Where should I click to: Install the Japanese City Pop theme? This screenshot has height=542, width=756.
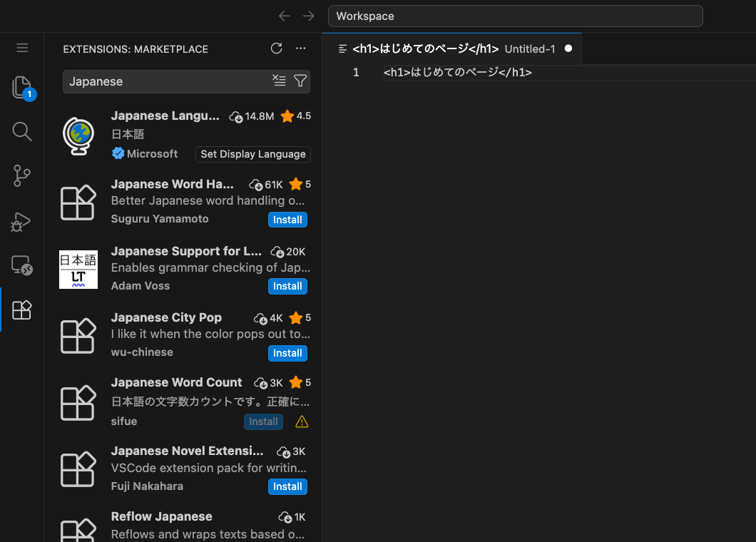287,354
